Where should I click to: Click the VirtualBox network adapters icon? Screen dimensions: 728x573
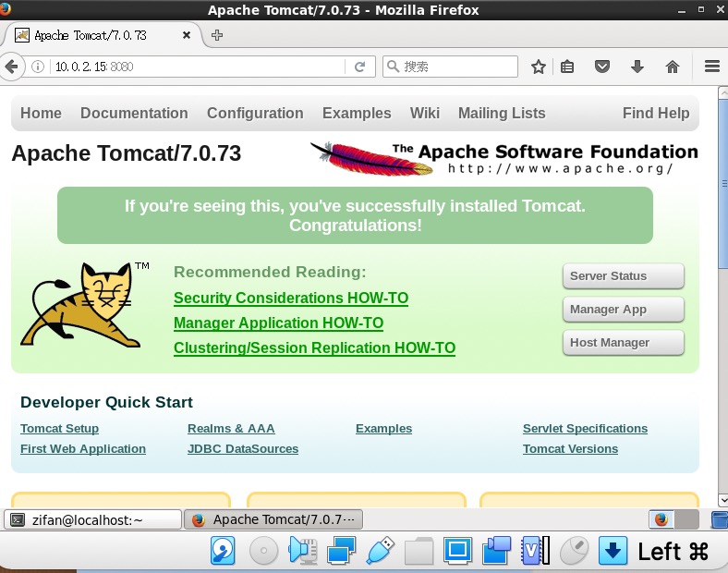(x=341, y=551)
